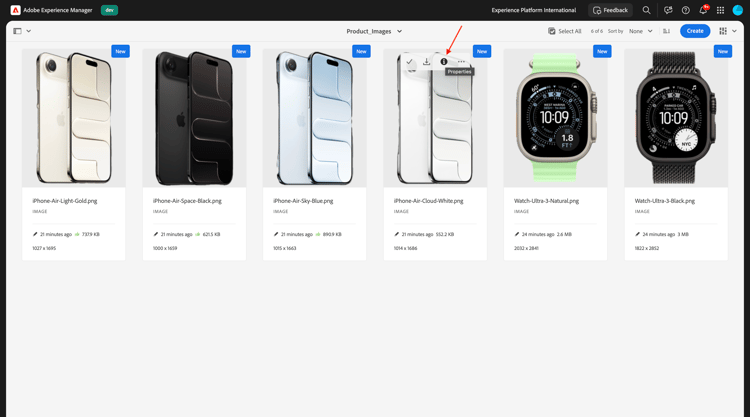Screen dimensions: 750x417
Task: Click file name iPhone-Air-Space-Black.png
Action: [x=187, y=201]
